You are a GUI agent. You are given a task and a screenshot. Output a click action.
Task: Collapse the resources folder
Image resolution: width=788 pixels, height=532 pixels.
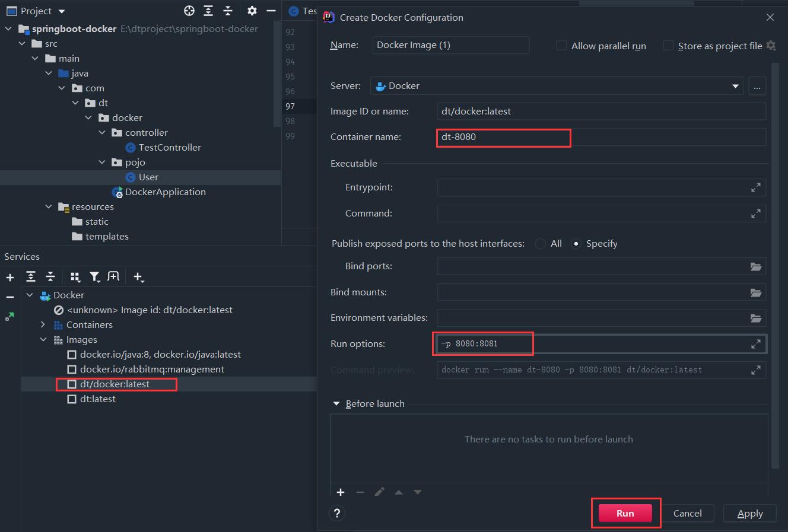[49, 206]
